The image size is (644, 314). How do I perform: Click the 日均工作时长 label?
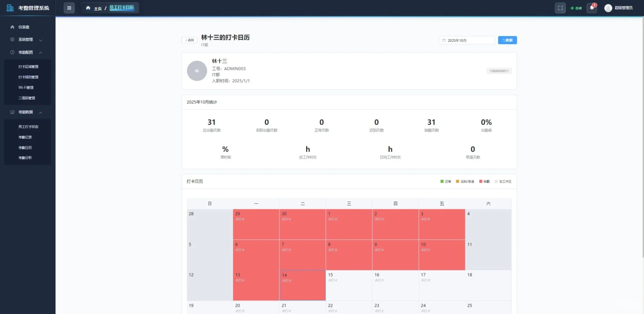coord(390,158)
